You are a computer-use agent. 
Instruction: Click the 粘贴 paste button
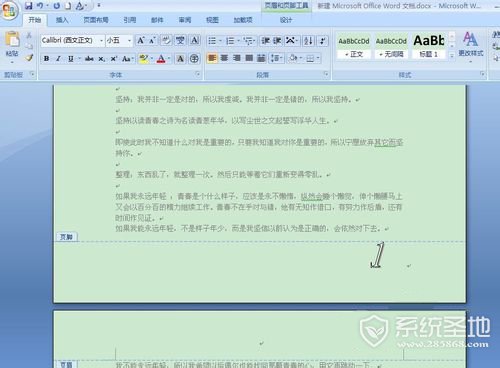pyautogui.click(x=12, y=47)
